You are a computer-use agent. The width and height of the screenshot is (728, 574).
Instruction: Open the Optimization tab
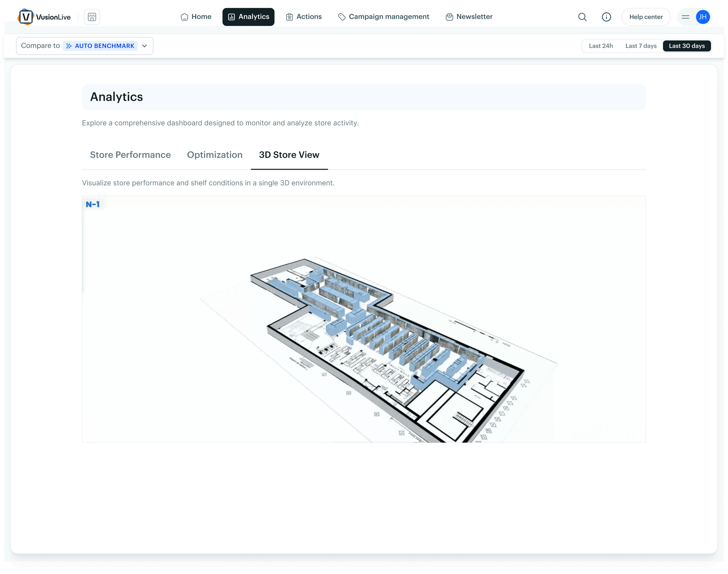pos(215,155)
